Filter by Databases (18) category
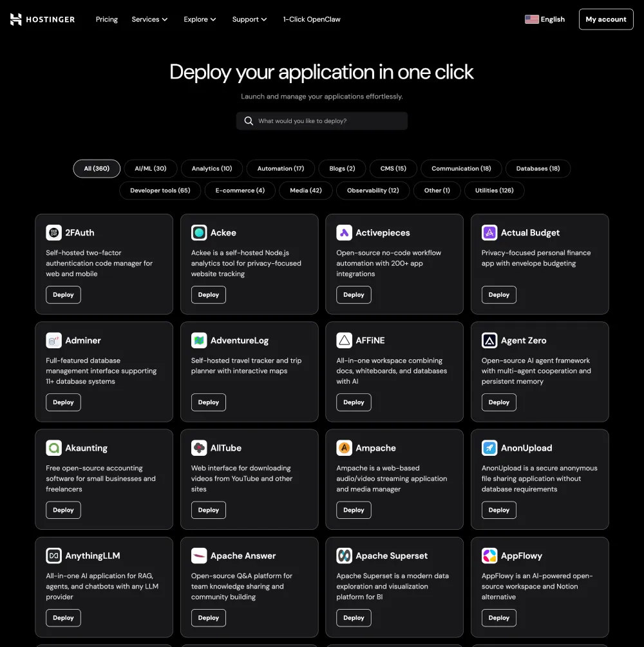 click(538, 169)
